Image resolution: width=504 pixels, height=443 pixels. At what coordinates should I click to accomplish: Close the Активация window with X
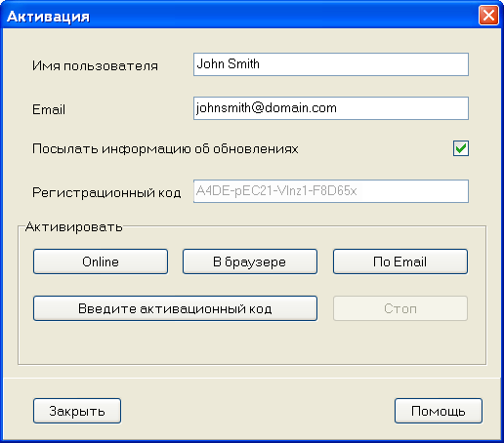[x=488, y=15]
